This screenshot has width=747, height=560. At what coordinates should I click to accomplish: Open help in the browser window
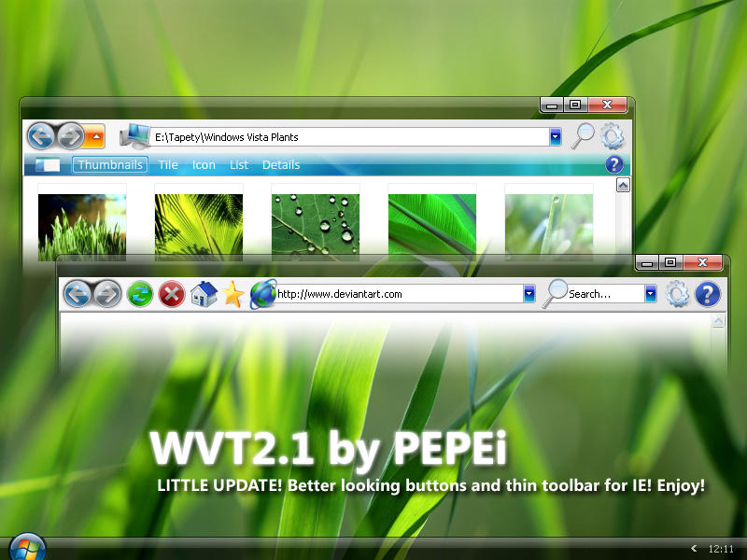point(708,294)
